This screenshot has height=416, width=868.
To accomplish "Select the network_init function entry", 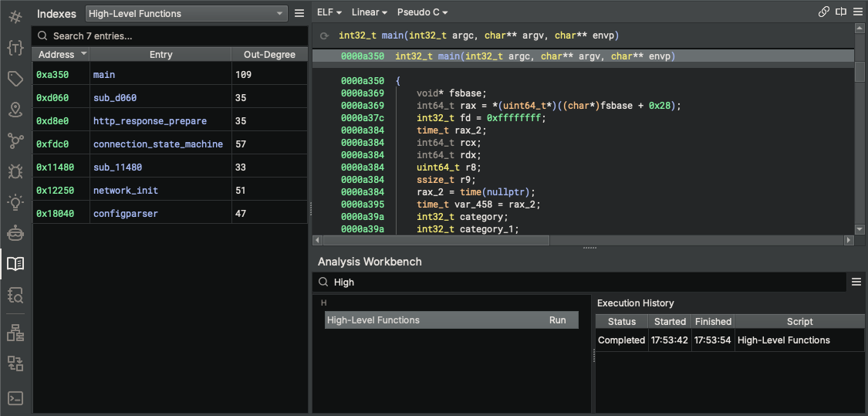I will pos(126,190).
